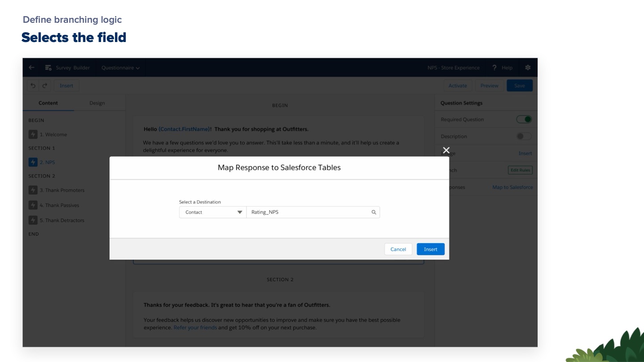This screenshot has width=644, height=362.
Task: Open the settings gear icon
Action: (528, 67)
